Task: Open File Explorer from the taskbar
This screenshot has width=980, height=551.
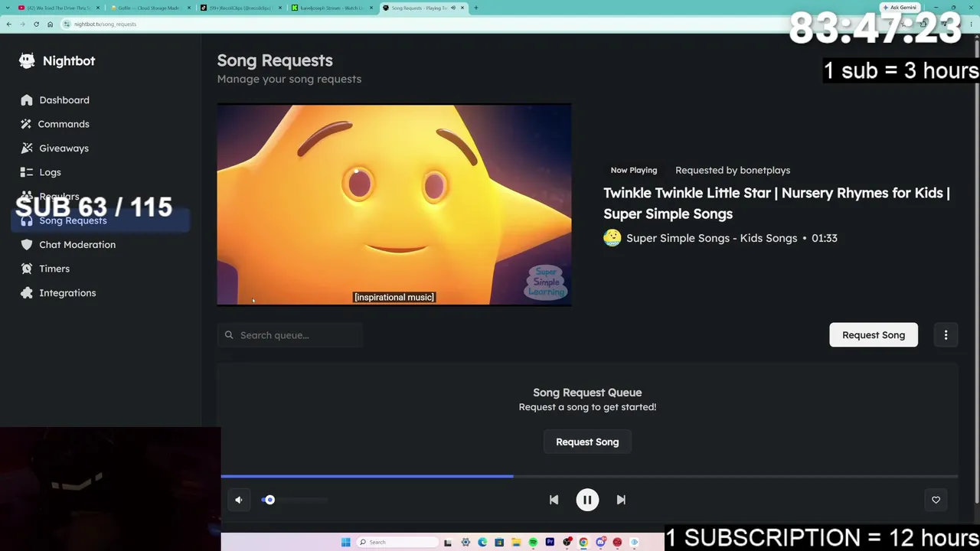Action: tap(516, 543)
